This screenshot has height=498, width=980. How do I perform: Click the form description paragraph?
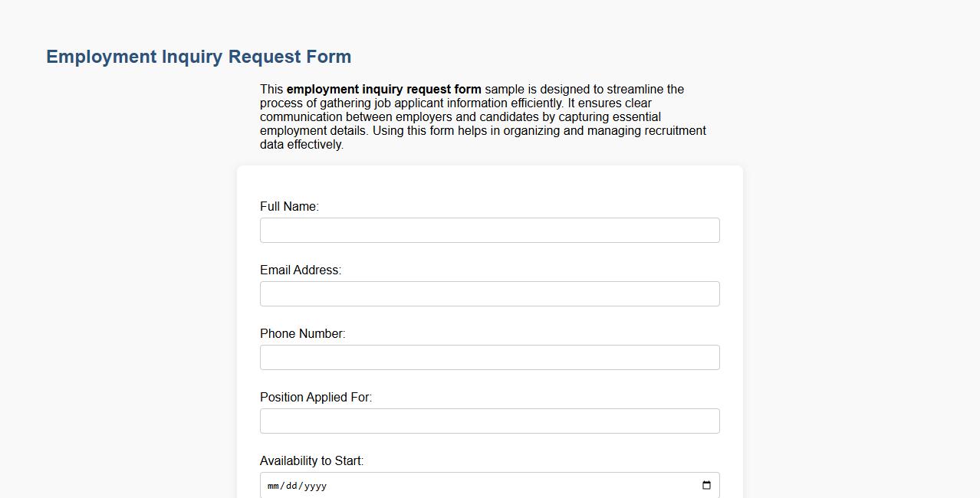pos(483,116)
